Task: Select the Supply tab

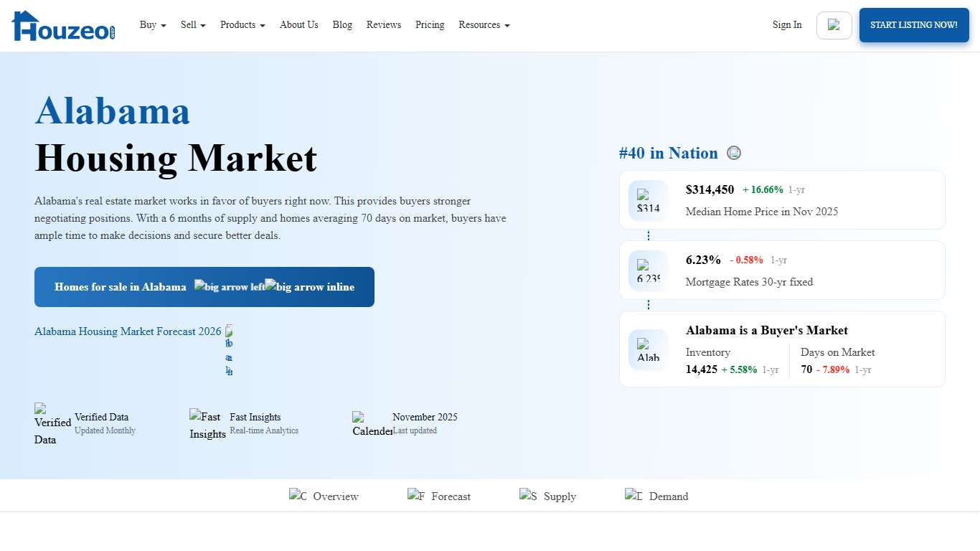Action: (x=547, y=496)
